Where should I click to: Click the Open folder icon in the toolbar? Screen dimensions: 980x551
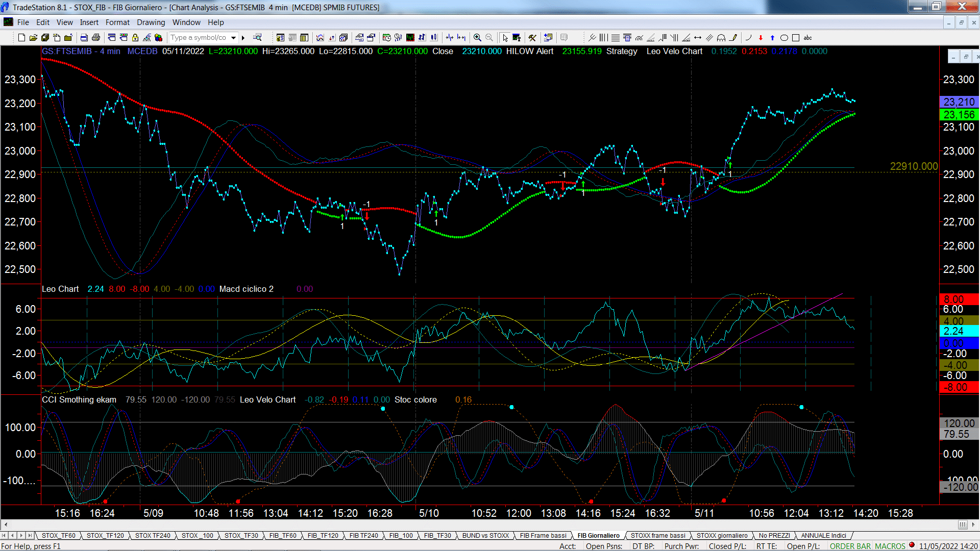tap(33, 38)
